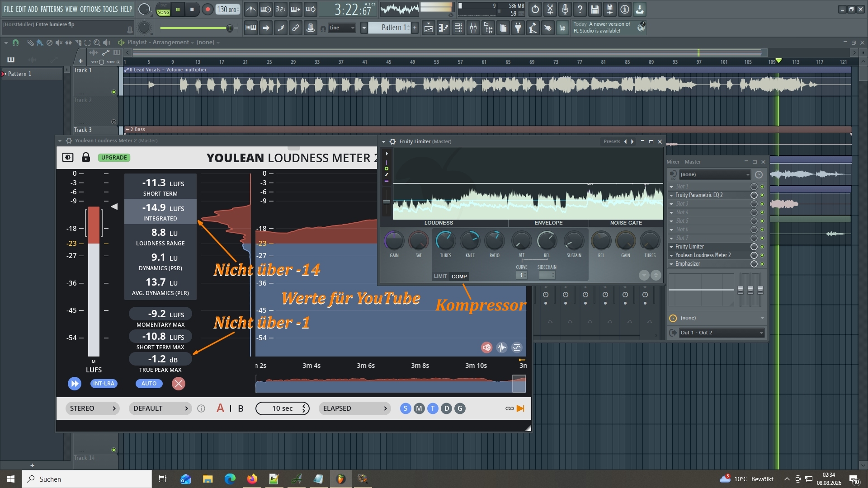
Task: Toggle INT-LRA button in Youlean
Action: point(104,384)
